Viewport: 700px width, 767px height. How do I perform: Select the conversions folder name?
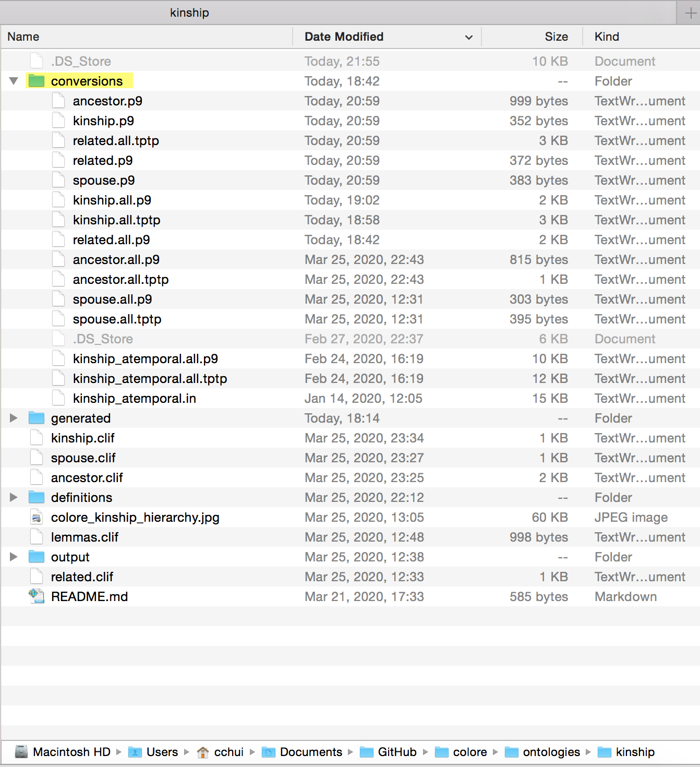pyautogui.click(x=87, y=81)
